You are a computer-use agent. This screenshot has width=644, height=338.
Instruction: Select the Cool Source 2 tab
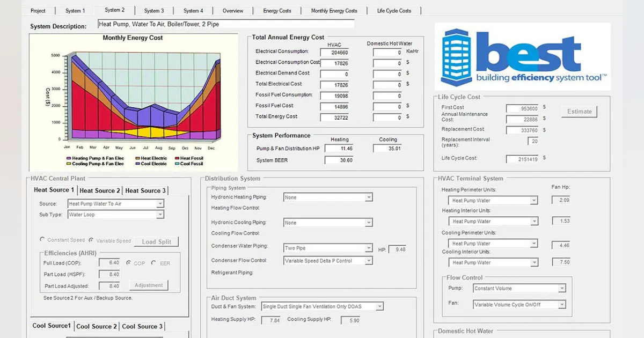point(97,326)
